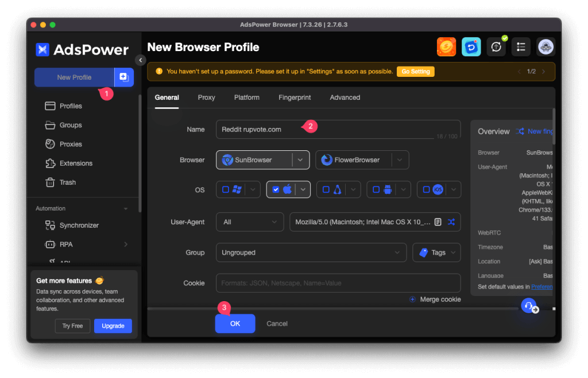The image size is (588, 378).
Task: Expand Windows OS version dropdown
Action: pos(253,189)
